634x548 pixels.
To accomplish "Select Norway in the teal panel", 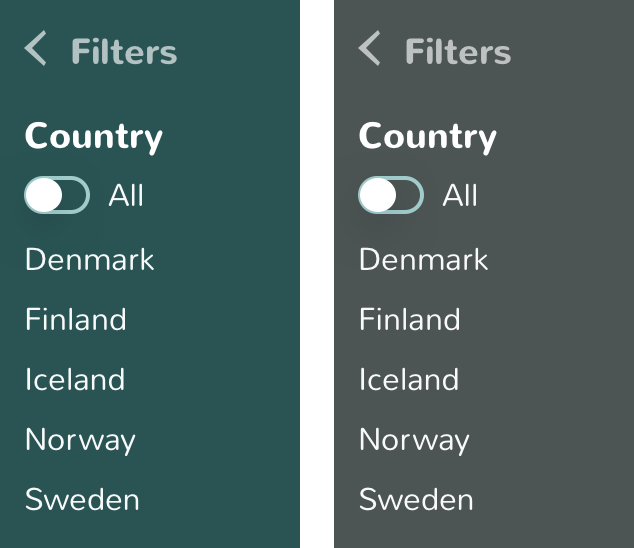I will pyautogui.click(x=80, y=440).
